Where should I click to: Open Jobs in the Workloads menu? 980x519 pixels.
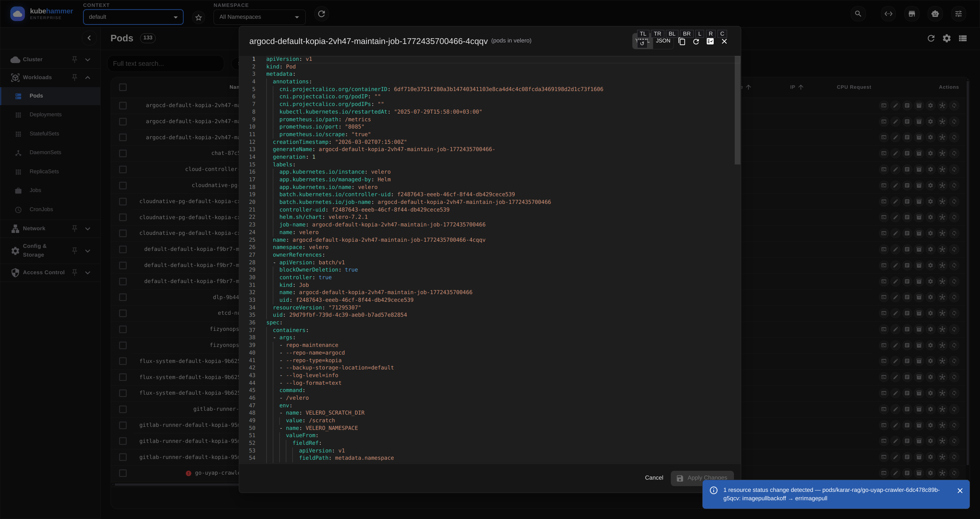pyautogui.click(x=51, y=190)
